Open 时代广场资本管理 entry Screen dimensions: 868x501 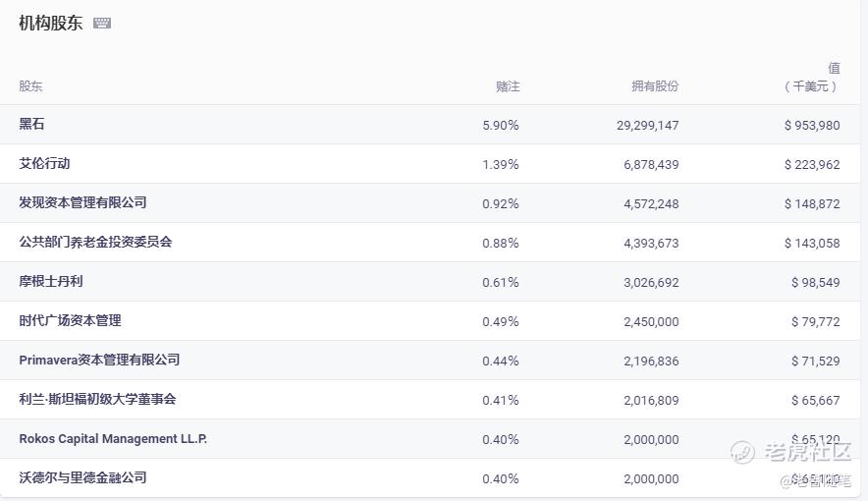click(71, 321)
